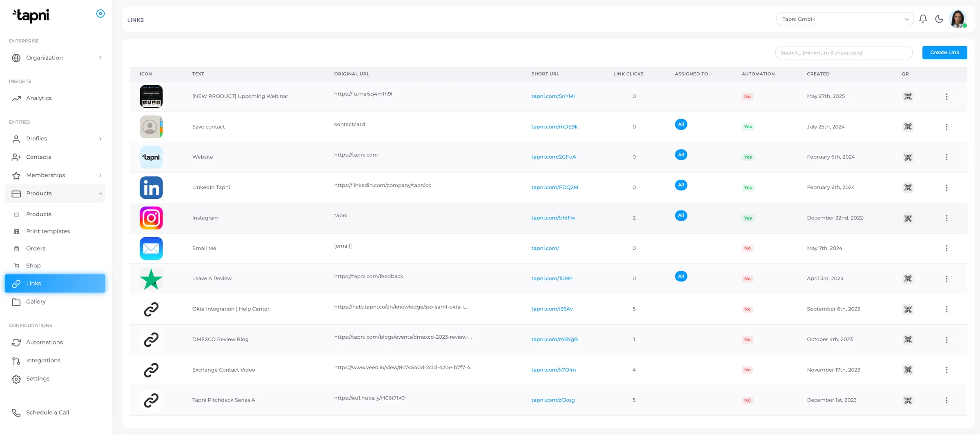Click the Create Link button
This screenshot has width=980, height=435.
click(944, 52)
